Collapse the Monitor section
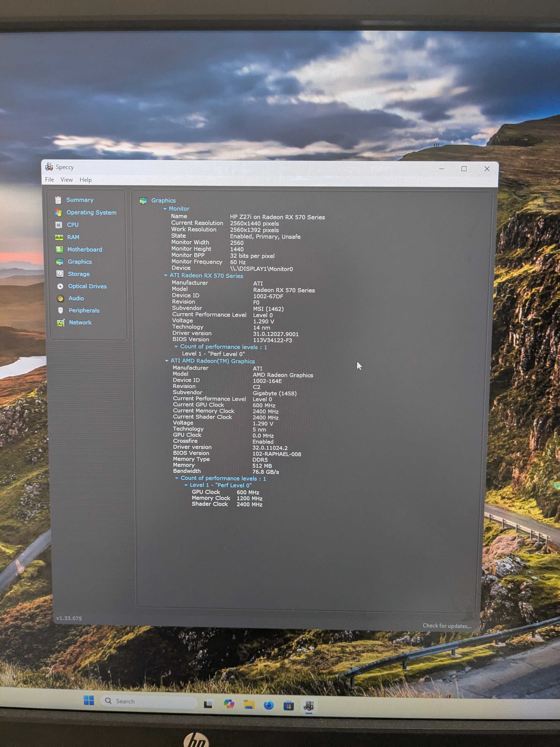The width and height of the screenshot is (560, 747). [x=165, y=209]
